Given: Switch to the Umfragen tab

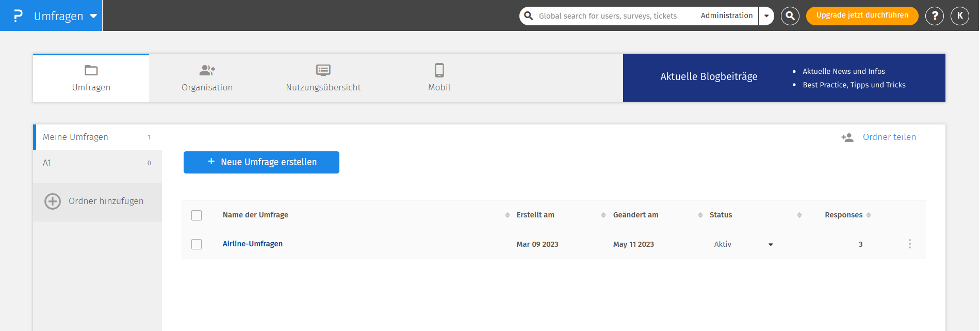Looking at the screenshot, I should (x=91, y=78).
